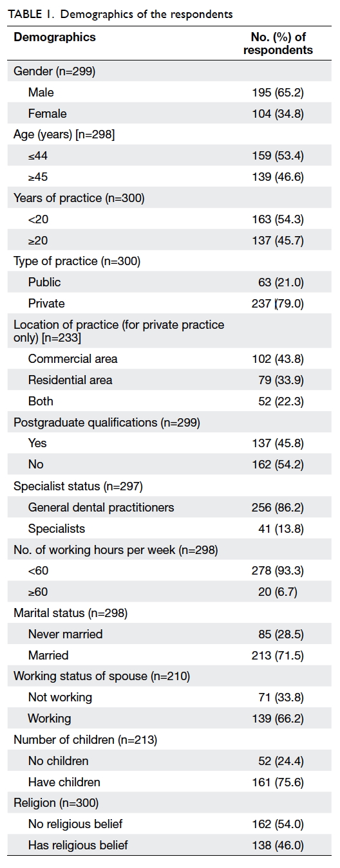Click 'General dental practitioners' row label
This screenshot has width=340, height=868.
(101, 507)
